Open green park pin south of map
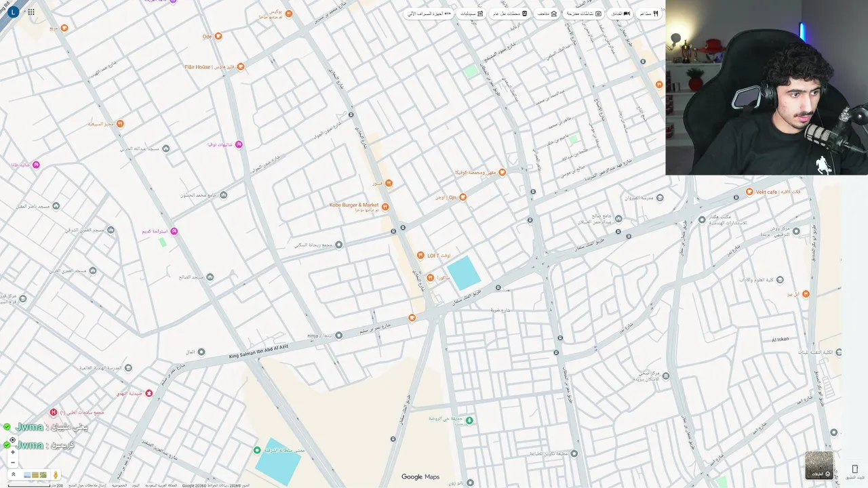 (x=469, y=420)
